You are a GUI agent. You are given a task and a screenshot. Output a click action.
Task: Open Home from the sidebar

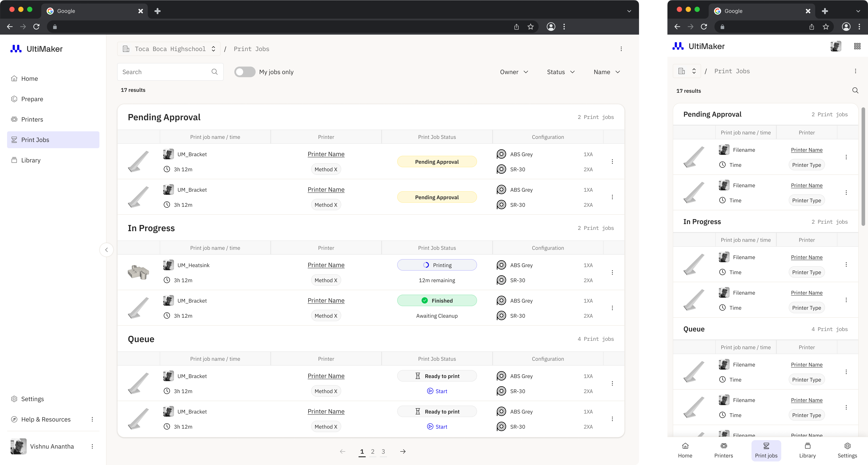(29, 78)
